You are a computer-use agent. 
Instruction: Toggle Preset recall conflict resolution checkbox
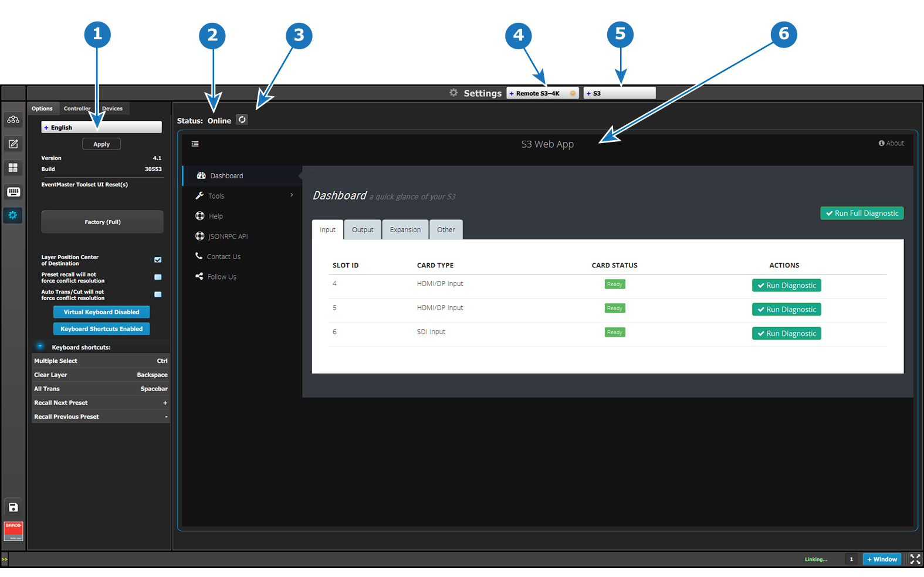[x=158, y=277]
